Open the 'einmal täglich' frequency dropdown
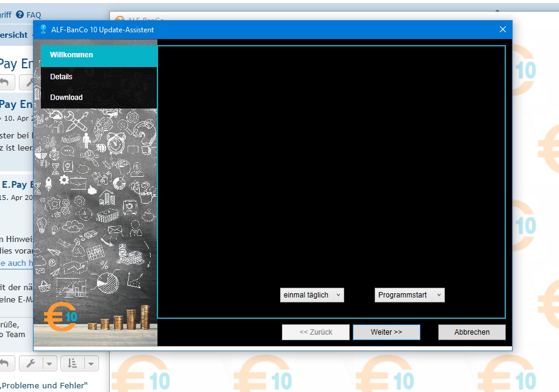559x392 pixels. click(312, 295)
